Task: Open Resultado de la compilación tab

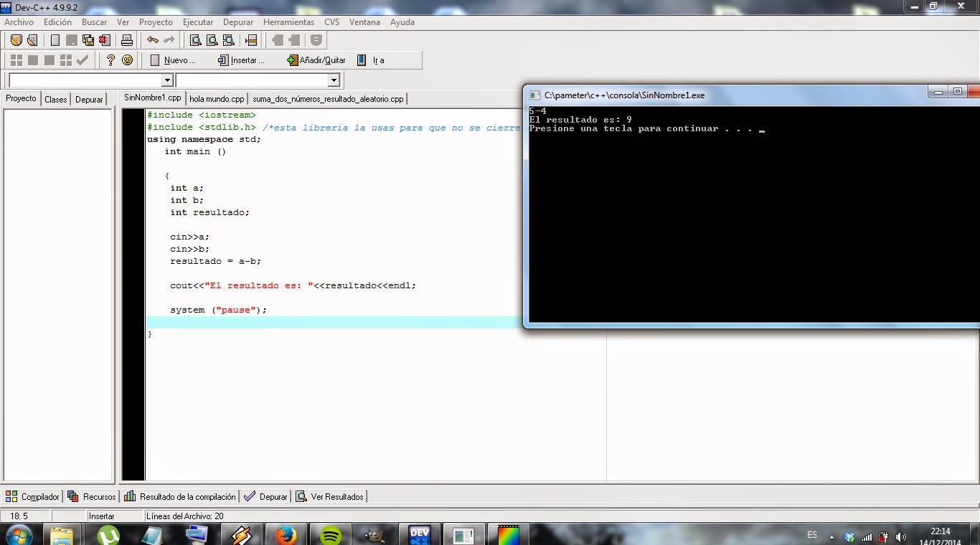Action: coord(180,496)
